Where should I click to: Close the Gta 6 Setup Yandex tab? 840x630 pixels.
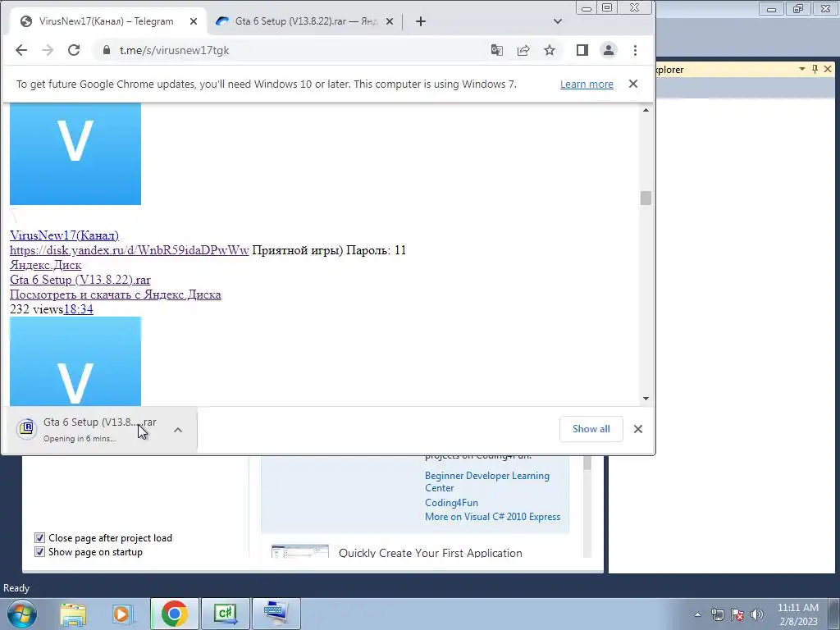click(x=390, y=21)
